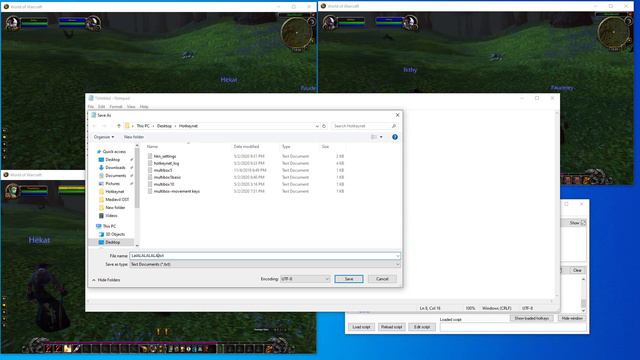Select the multibox5 file

pos(163,170)
